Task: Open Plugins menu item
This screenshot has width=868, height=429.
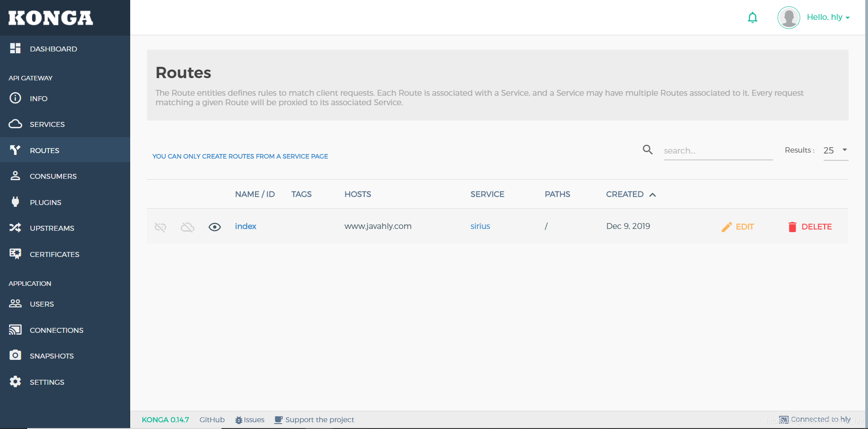Action: pos(65,202)
